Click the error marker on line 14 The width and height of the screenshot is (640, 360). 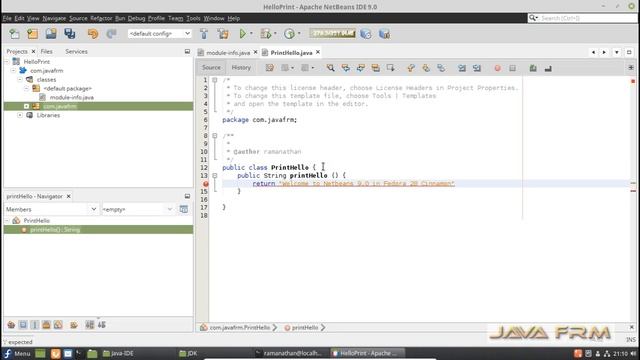pyautogui.click(x=205, y=184)
